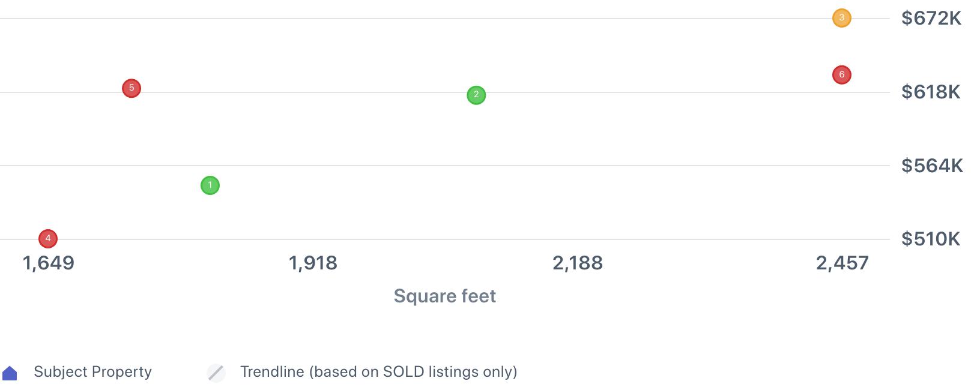
Task: Select red marker number 4
Action: 48,239
